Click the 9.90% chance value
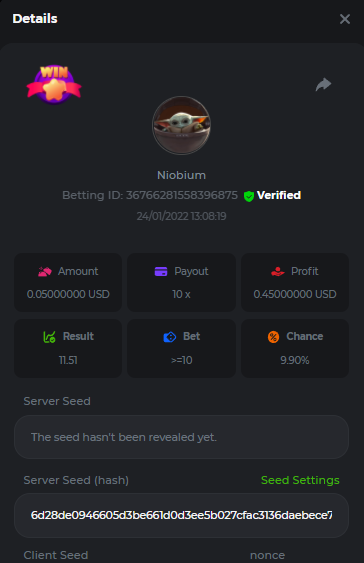Viewport: 364px width, 563px height. point(295,360)
